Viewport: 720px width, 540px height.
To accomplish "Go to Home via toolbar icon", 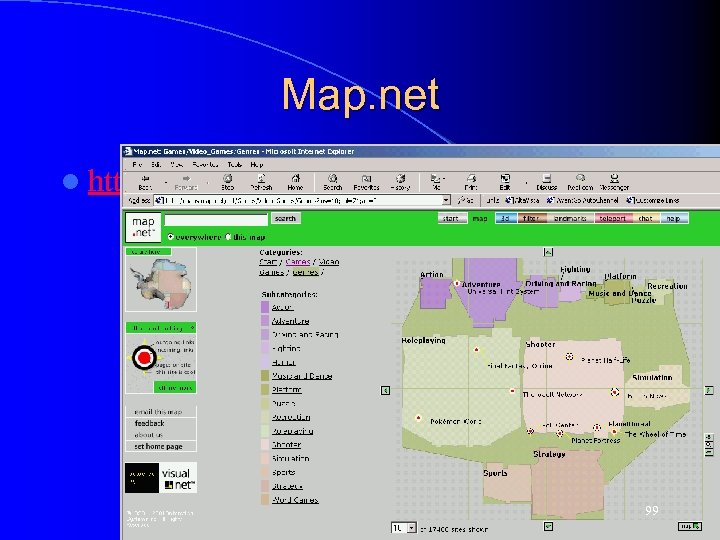I will click(295, 182).
